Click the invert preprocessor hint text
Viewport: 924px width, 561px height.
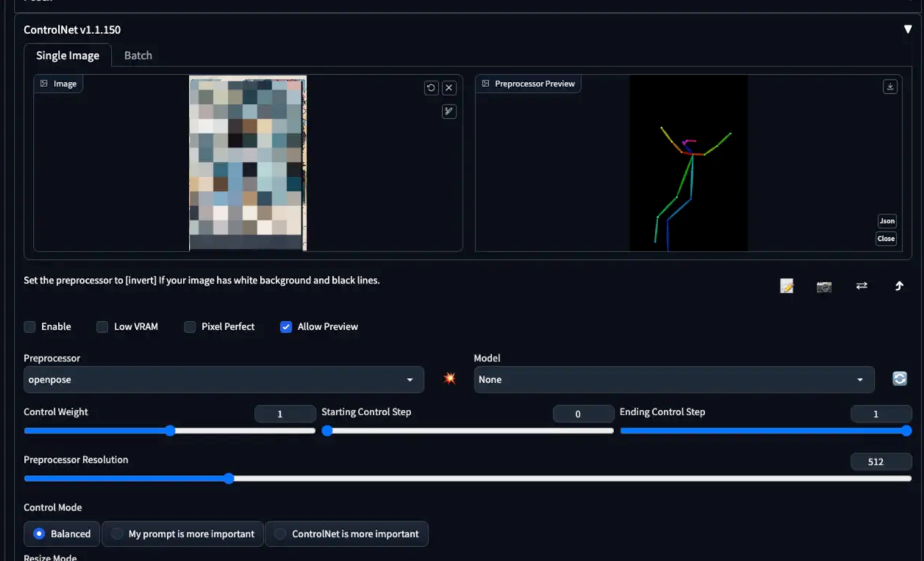point(201,280)
